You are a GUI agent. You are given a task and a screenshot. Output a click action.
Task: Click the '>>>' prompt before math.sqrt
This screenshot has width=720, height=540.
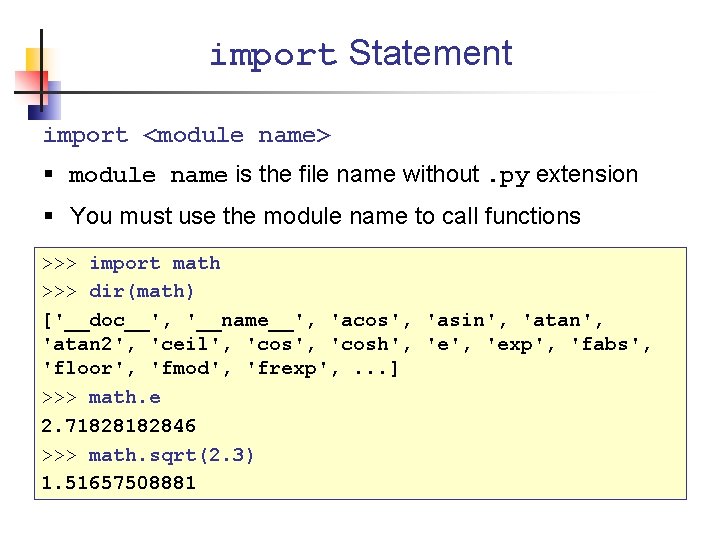59,456
